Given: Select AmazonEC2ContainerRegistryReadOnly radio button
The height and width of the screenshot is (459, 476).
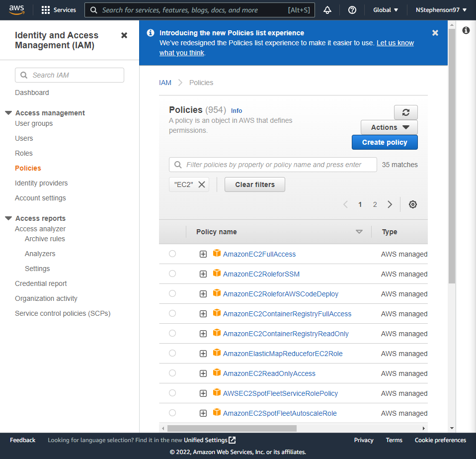Looking at the screenshot, I should [x=172, y=333].
